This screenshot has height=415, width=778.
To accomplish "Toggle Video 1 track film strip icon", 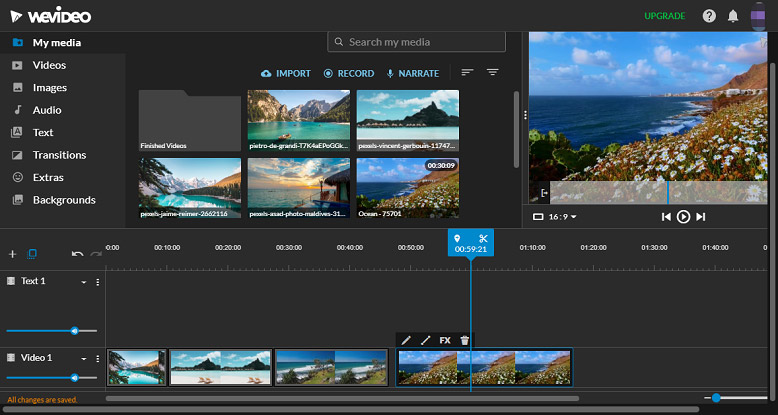I will tap(11, 357).
